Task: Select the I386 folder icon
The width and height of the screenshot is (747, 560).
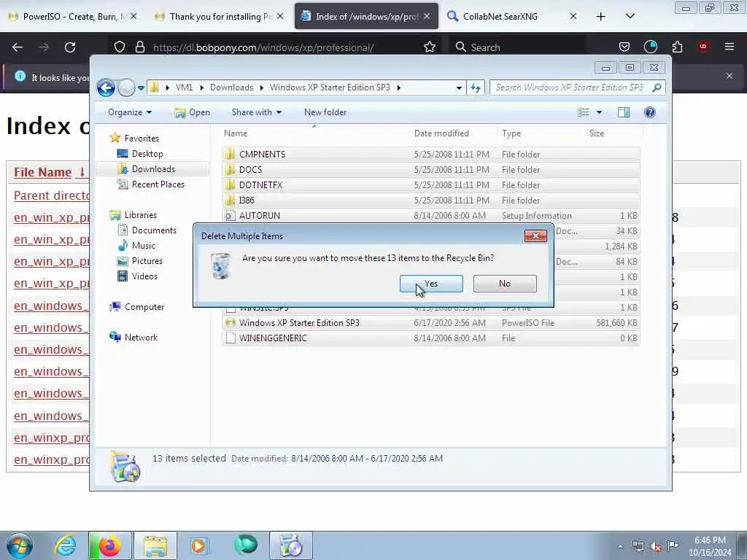Action: click(230, 200)
